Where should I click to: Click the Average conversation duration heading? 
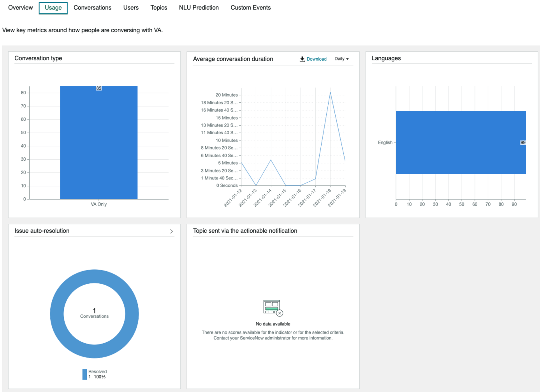click(x=233, y=59)
